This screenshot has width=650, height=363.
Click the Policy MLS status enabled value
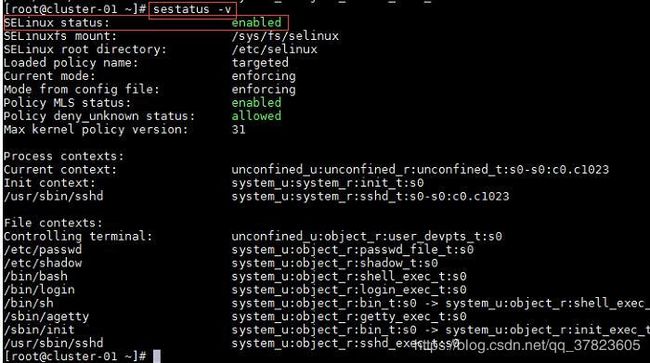pyautogui.click(x=256, y=102)
